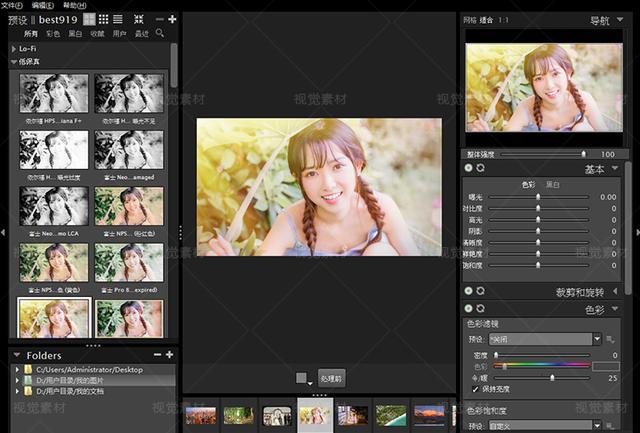This screenshot has height=433, width=640.
Task: Switch 基本 panel to 黑白 mode
Action: pyautogui.click(x=553, y=185)
